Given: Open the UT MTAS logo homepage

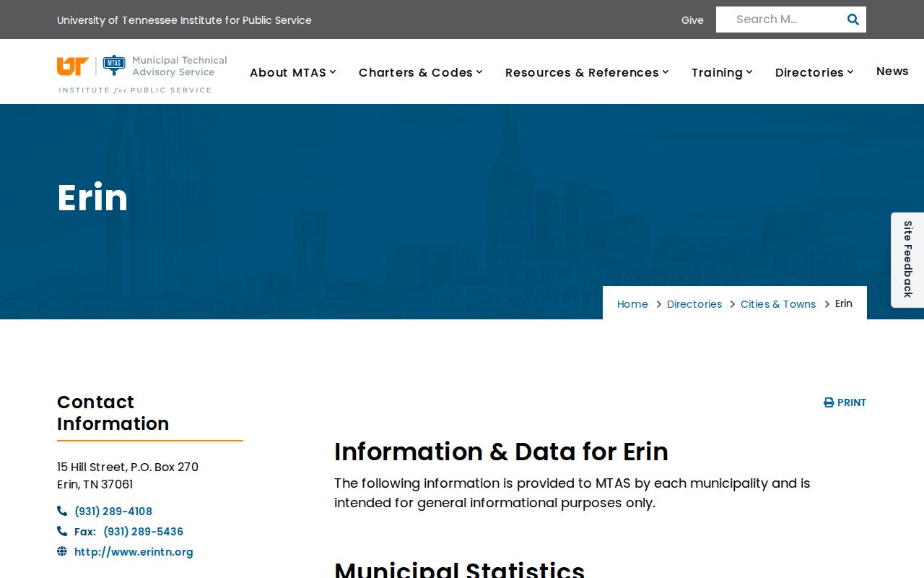Looking at the screenshot, I should [x=142, y=74].
